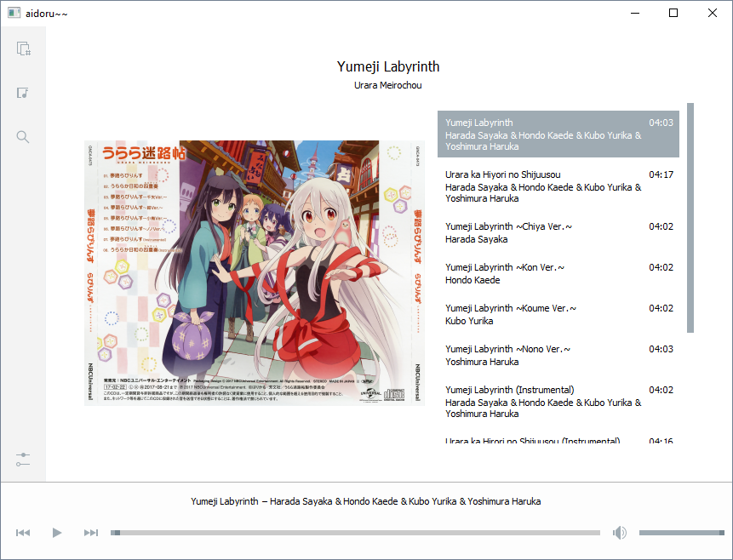Screen dimensions: 733x560
Task: Select Yumeji Labyrinth (Instrumental) track
Action: pos(558,402)
